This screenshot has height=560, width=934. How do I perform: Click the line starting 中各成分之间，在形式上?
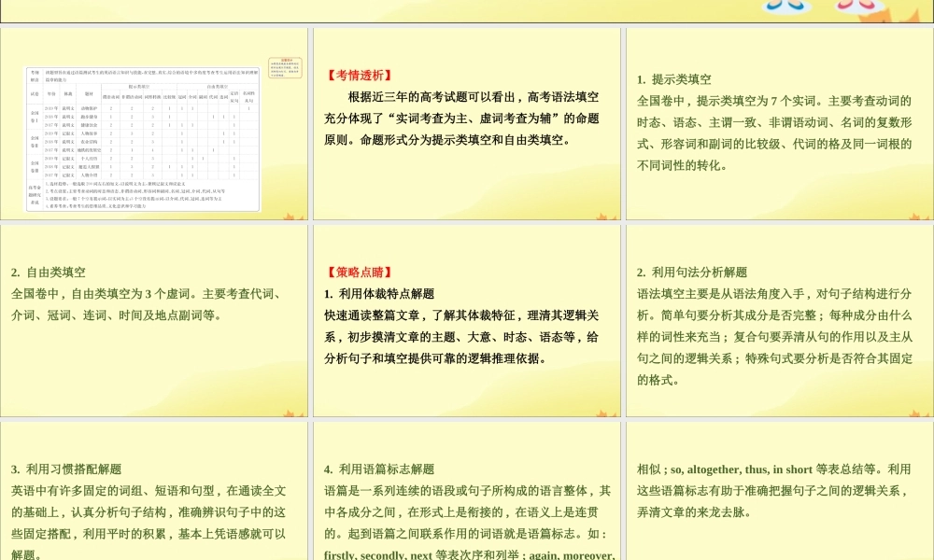(461, 512)
